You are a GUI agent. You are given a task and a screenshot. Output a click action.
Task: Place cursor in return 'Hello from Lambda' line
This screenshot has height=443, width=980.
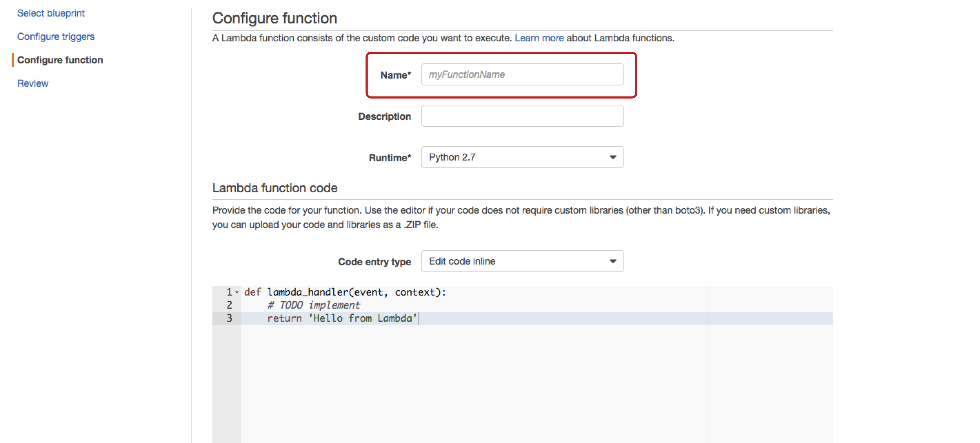(342, 318)
